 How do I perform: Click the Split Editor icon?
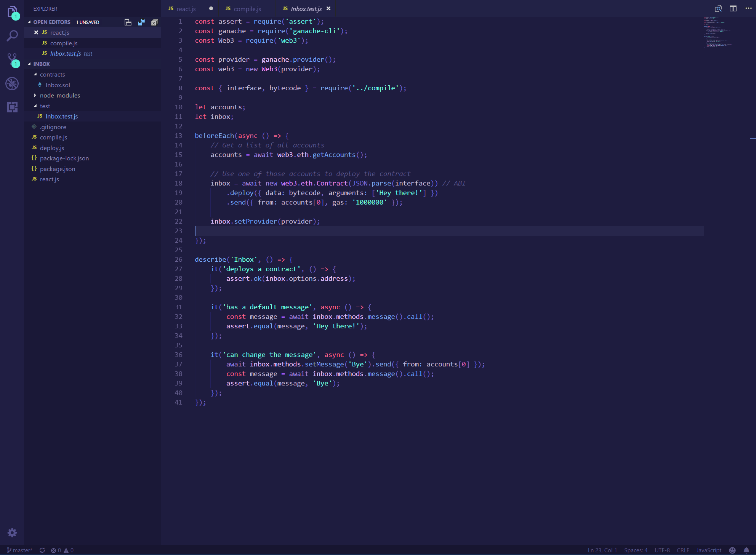click(x=733, y=8)
